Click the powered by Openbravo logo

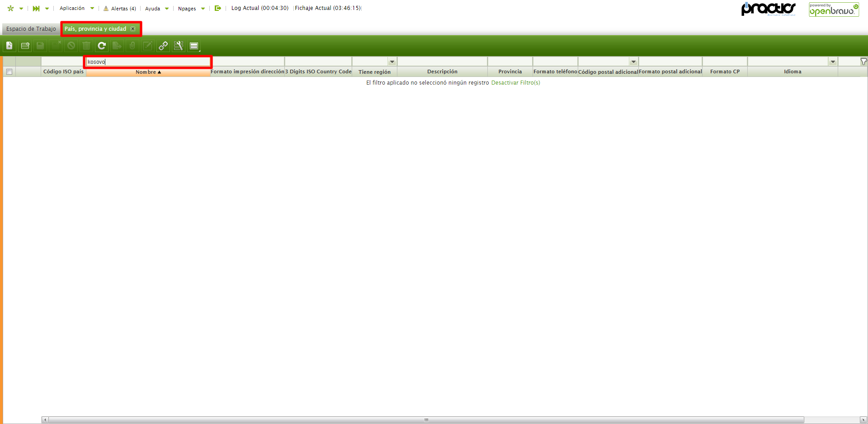(x=834, y=10)
